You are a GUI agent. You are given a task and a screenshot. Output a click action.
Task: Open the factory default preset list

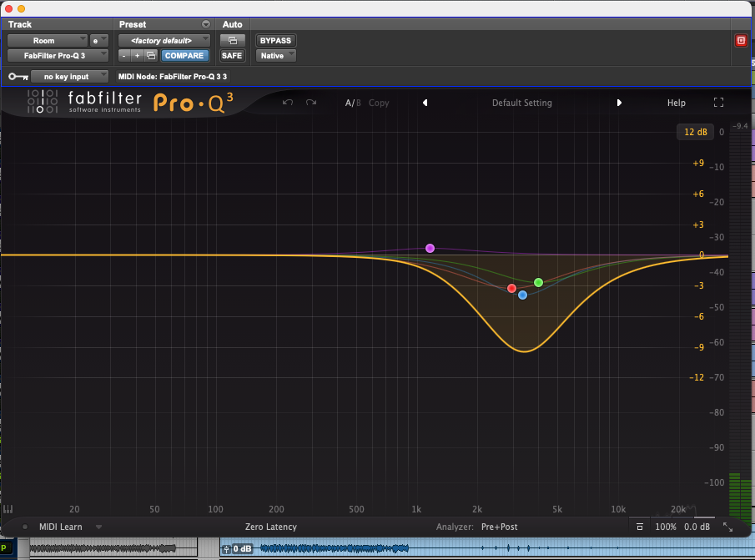tap(164, 40)
